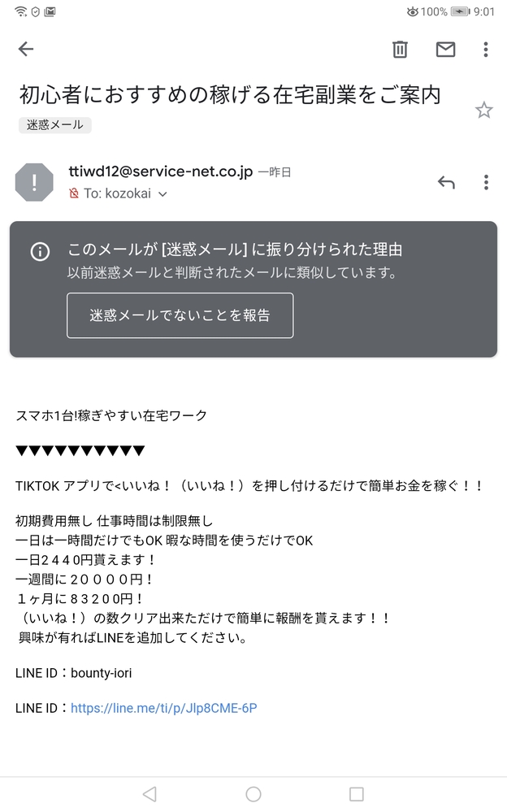Image resolution: width=507 pixels, height=812 pixels.
Task: Delete this email with the trash icon
Action: click(x=400, y=50)
